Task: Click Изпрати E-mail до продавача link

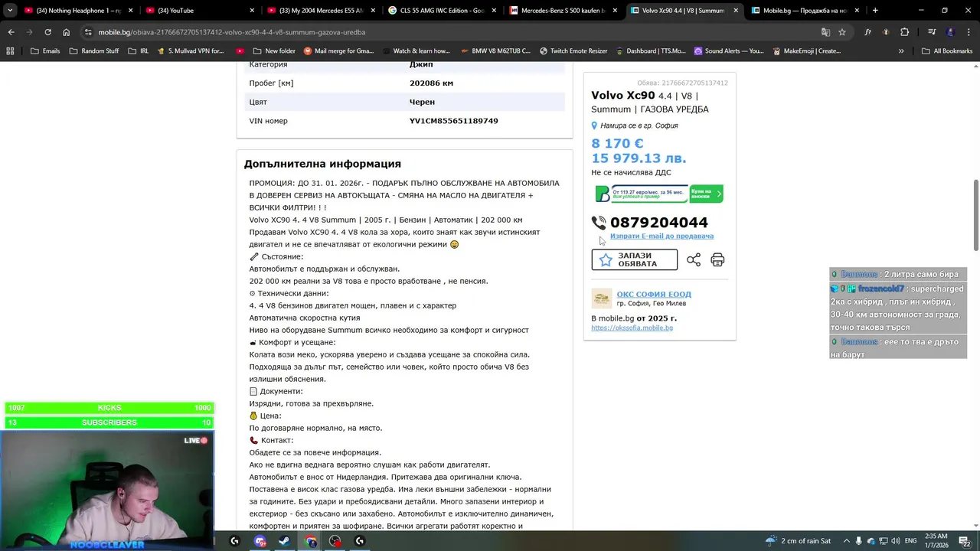Action: (661, 236)
